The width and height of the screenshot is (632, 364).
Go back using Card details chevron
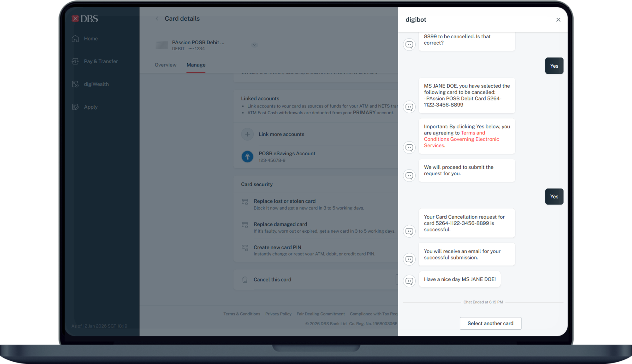(x=157, y=19)
